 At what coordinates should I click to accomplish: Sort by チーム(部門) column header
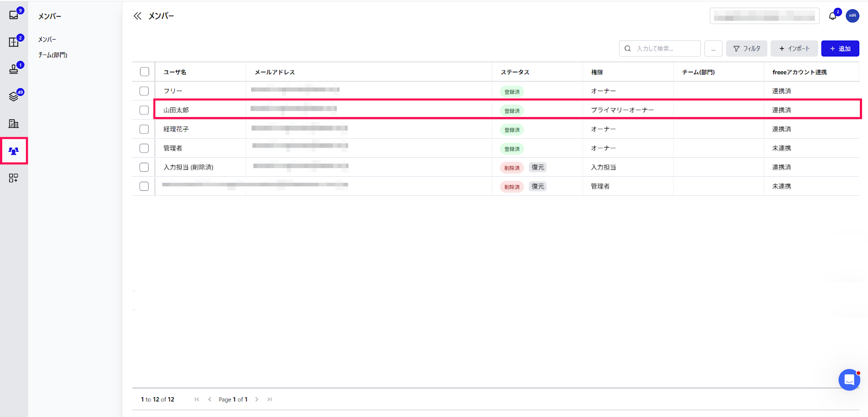698,72
